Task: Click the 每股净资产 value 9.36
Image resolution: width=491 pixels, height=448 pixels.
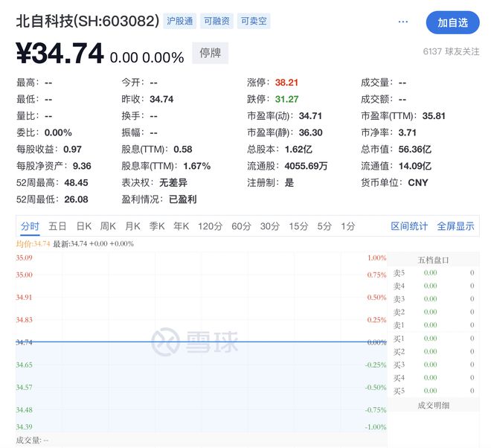Action: [x=82, y=166]
